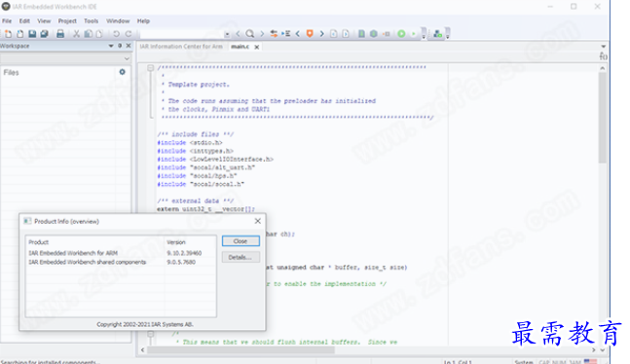
Task: Click the editor scroll up arrow
Action: (x=602, y=68)
